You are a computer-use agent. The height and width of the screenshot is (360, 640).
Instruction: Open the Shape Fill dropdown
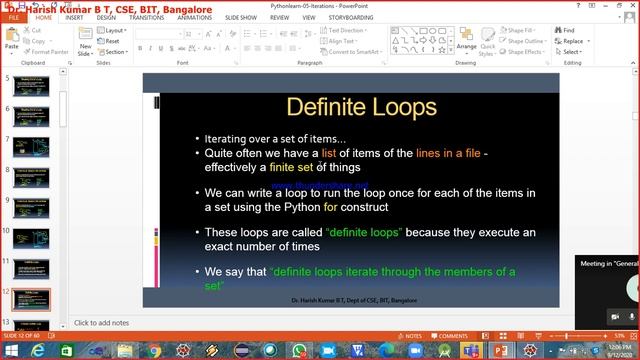tap(518, 30)
